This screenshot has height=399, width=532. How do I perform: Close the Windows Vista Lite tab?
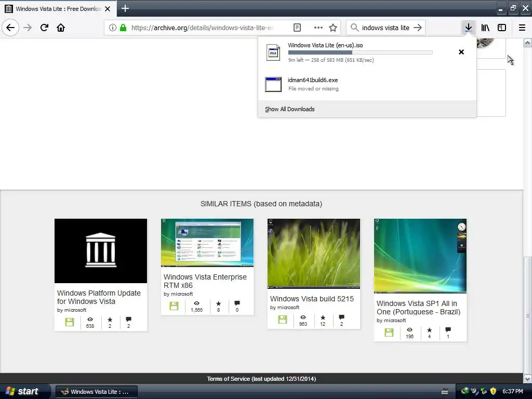tap(108, 9)
